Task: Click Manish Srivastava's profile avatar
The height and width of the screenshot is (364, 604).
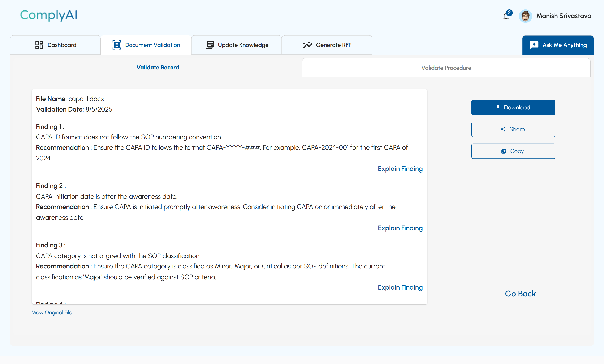Action: 525,16
